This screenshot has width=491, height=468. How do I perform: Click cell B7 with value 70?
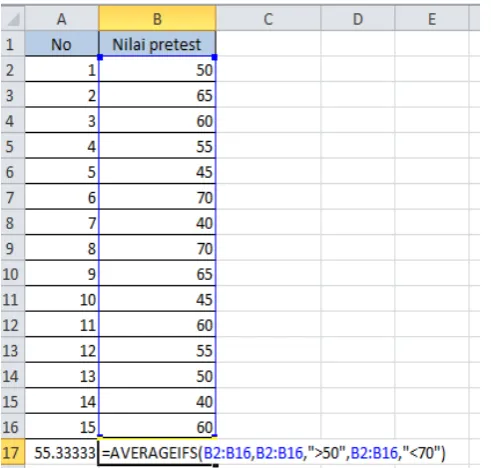(x=157, y=197)
